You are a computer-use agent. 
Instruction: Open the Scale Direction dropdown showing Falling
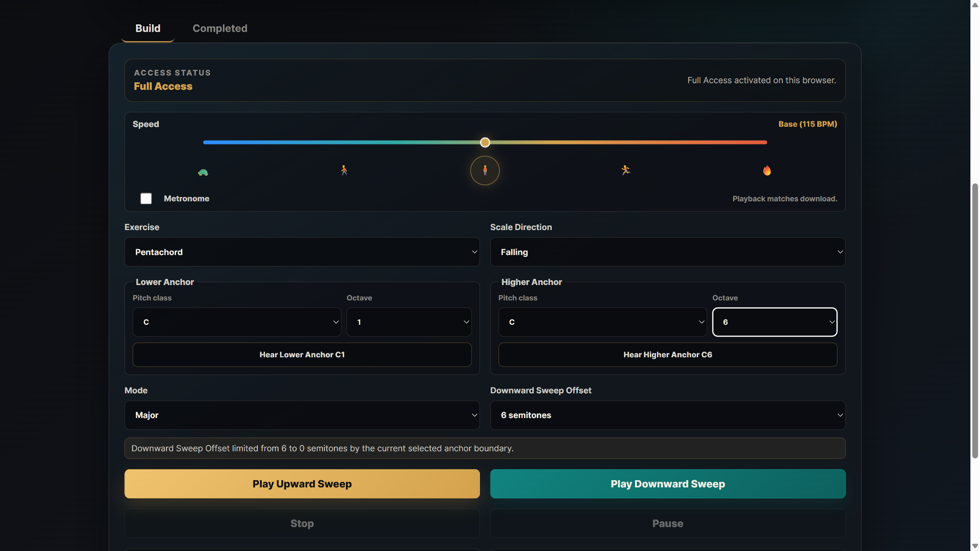click(x=668, y=252)
